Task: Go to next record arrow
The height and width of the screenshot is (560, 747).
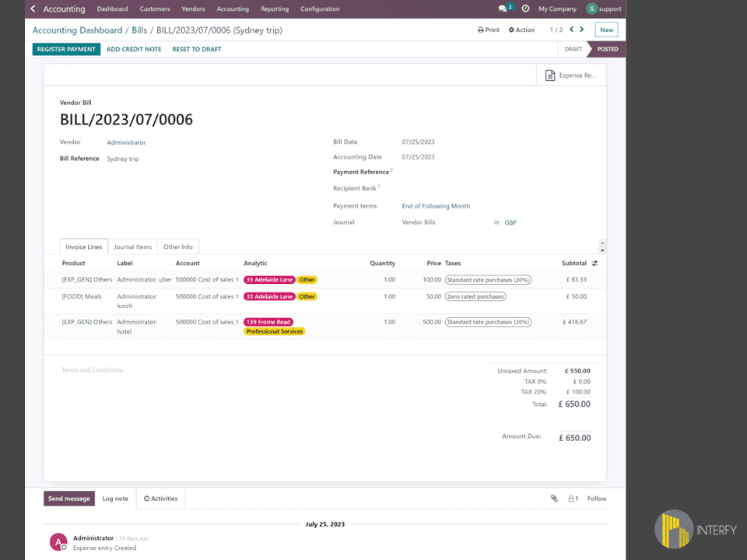Action: [582, 30]
